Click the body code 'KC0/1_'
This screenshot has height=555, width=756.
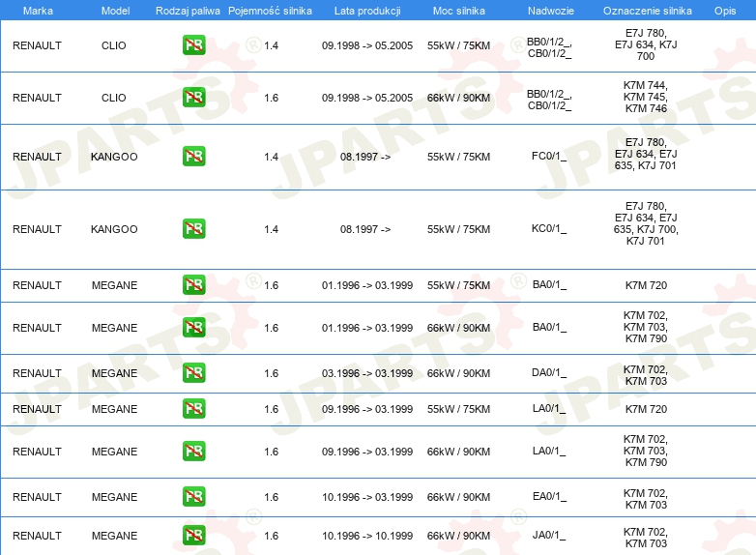[x=549, y=228]
